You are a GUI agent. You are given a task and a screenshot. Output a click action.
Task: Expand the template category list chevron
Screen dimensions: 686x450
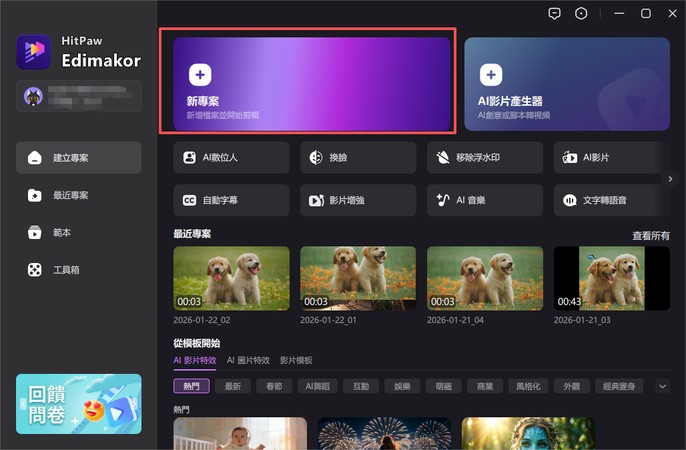coord(662,386)
